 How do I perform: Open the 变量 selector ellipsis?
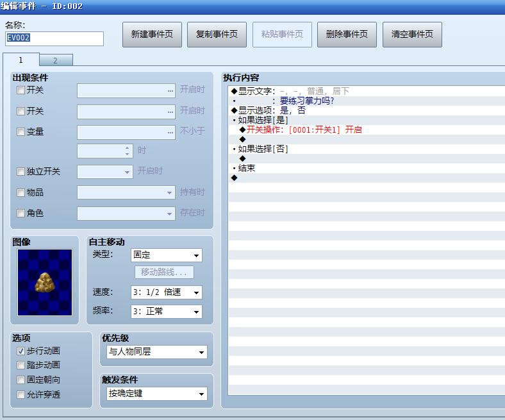tap(170, 133)
